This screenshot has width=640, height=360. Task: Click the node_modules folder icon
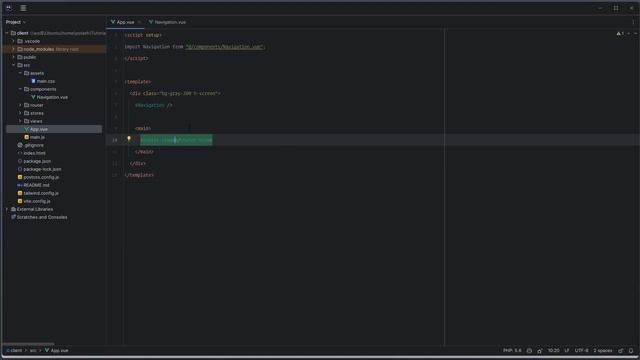click(20, 49)
